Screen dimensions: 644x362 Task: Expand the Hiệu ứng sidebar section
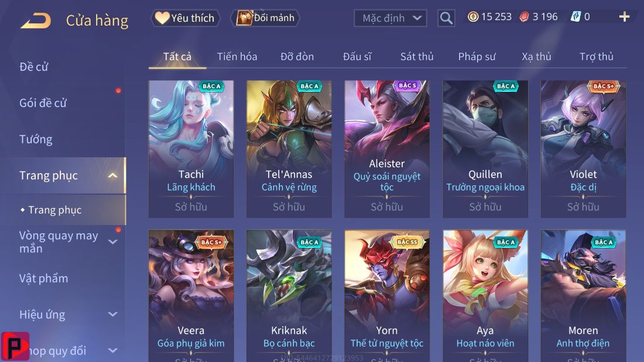112,315
